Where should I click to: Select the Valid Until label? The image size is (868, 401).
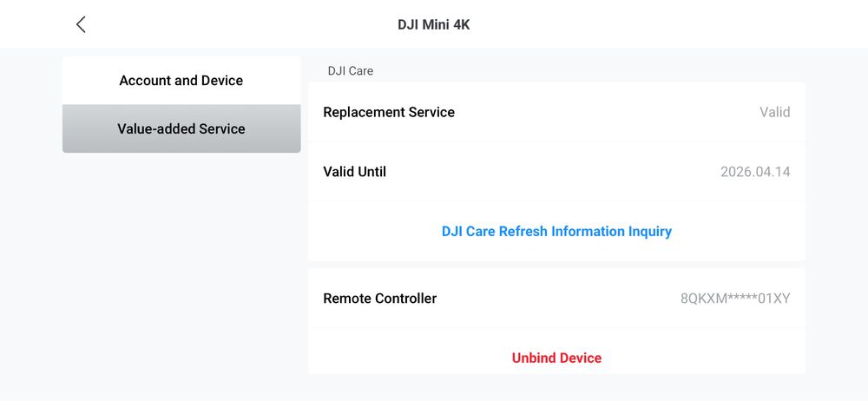coord(354,172)
